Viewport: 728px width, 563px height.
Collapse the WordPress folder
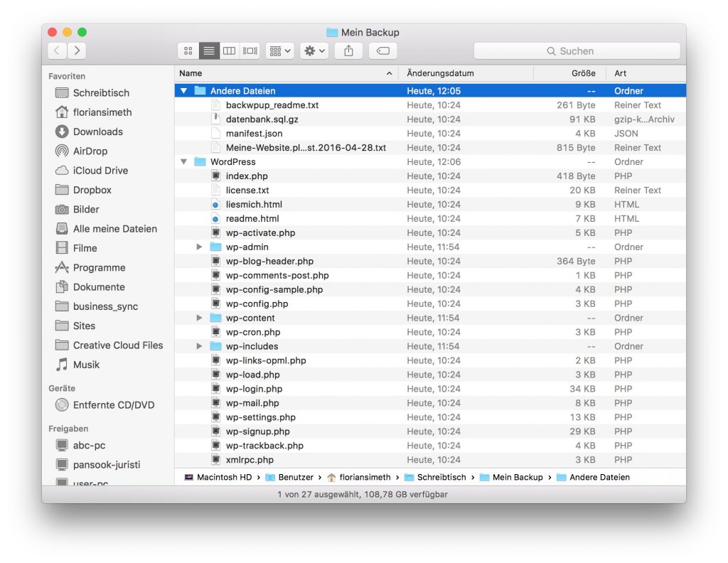183,161
